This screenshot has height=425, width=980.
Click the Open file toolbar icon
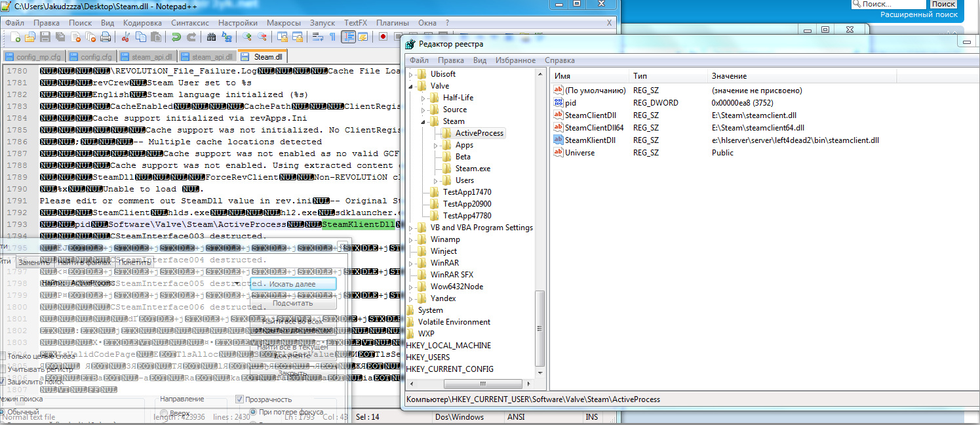coord(30,37)
